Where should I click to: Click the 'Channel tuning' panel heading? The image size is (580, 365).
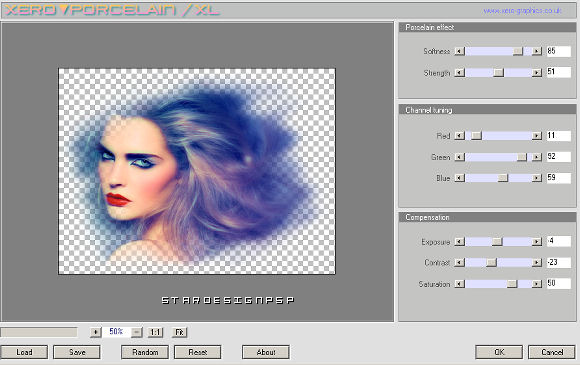(429, 110)
